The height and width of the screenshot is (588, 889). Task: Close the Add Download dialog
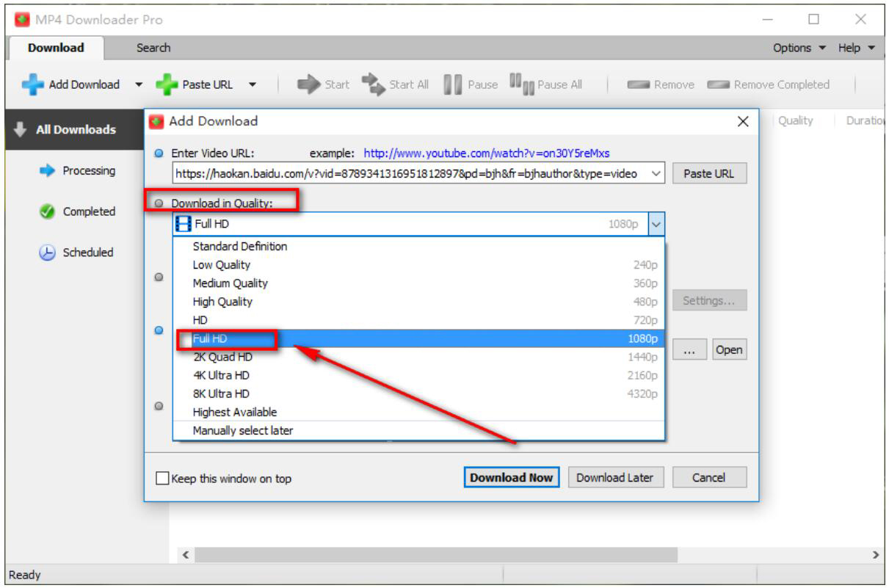click(743, 121)
